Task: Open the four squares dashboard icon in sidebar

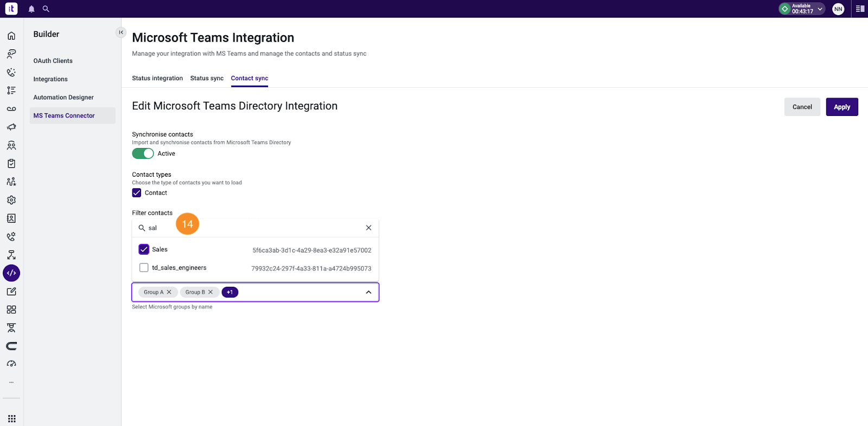Action: (x=11, y=309)
